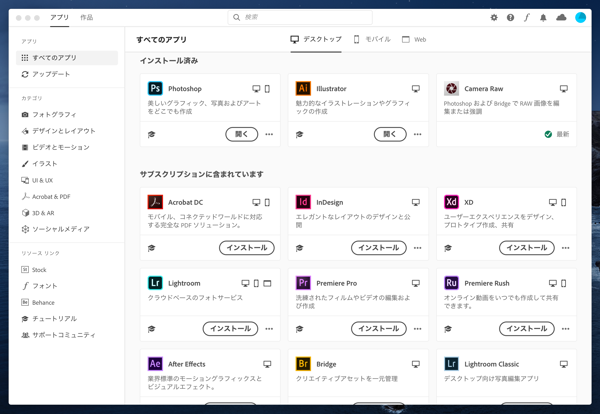The image size is (600, 414).
Task: Install InDesign with インストール button
Action: click(379, 248)
